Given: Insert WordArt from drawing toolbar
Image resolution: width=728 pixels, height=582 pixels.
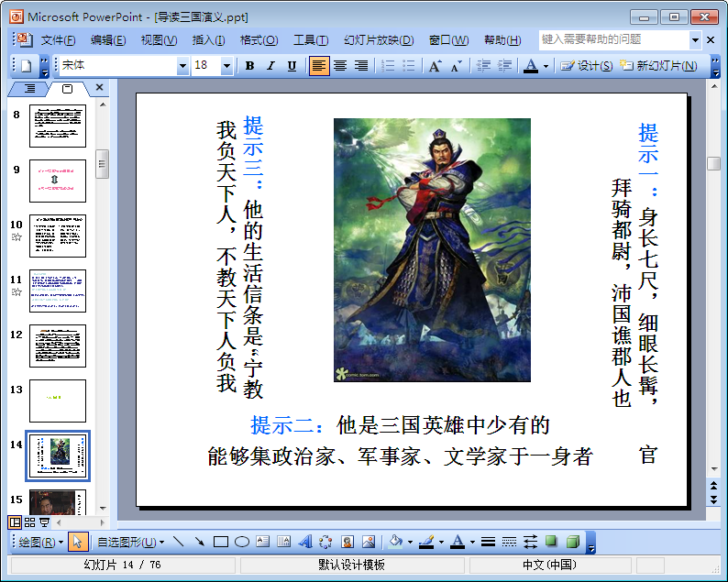Looking at the screenshot, I should point(305,542).
